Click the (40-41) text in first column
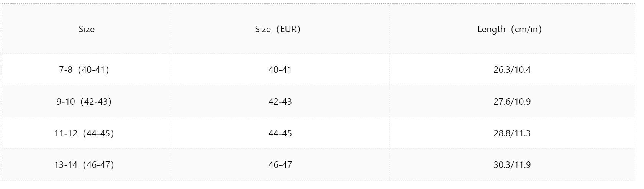 pyautogui.click(x=93, y=70)
